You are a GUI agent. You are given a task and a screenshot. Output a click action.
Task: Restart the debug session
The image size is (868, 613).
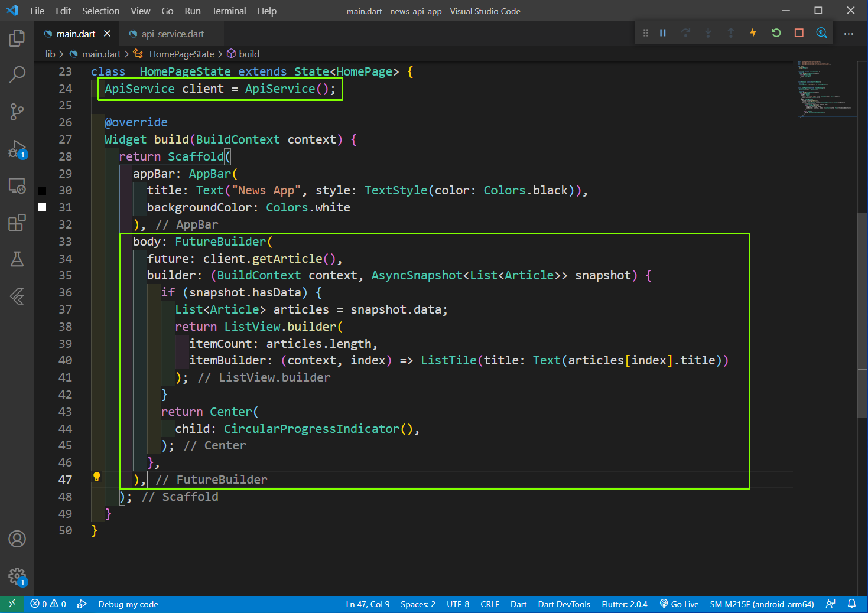point(776,33)
